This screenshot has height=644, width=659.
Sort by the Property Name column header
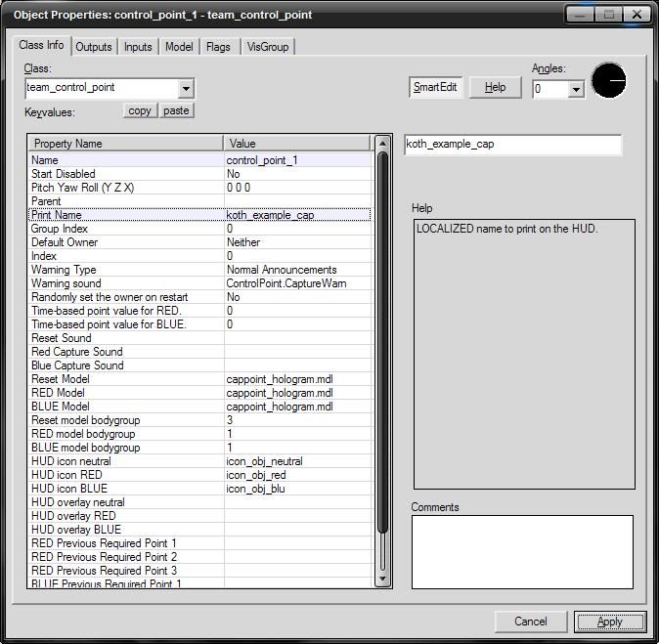(126, 144)
